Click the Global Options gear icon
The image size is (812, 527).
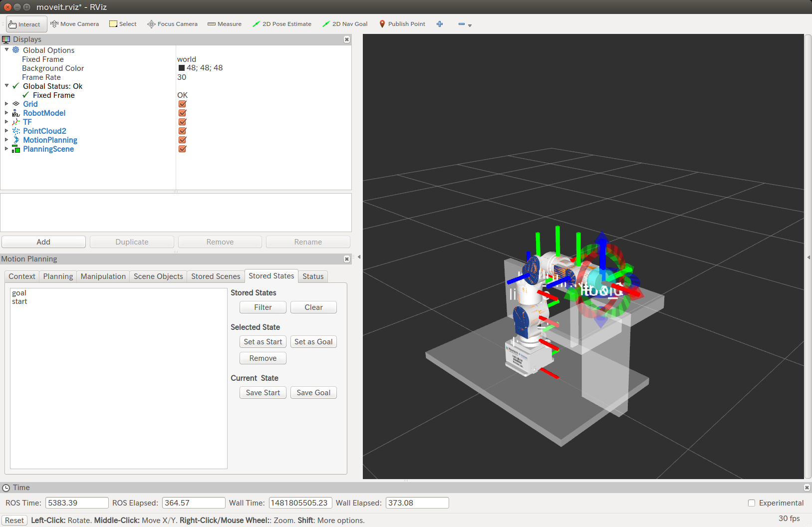pos(16,50)
